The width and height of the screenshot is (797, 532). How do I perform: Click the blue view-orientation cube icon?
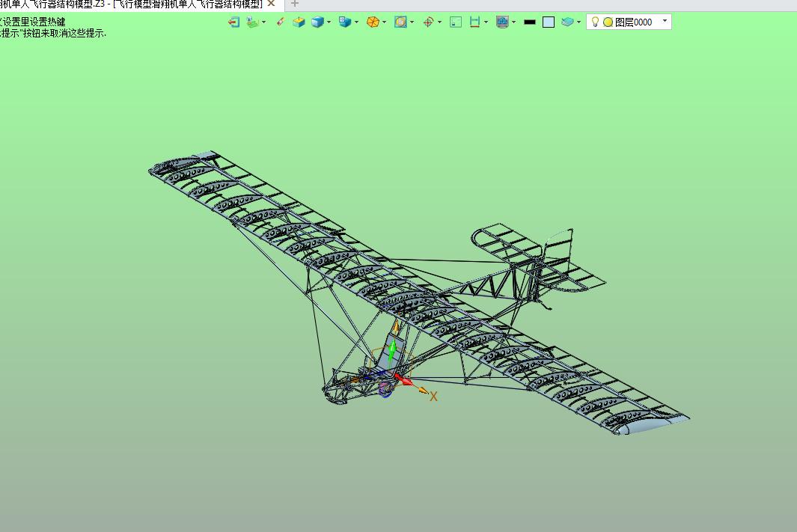tap(345, 22)
